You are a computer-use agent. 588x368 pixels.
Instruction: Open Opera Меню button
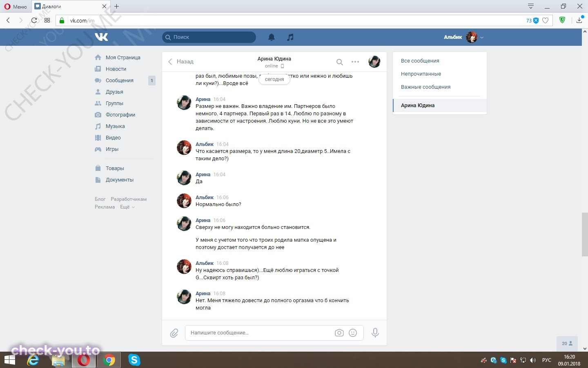pos(16,7)
